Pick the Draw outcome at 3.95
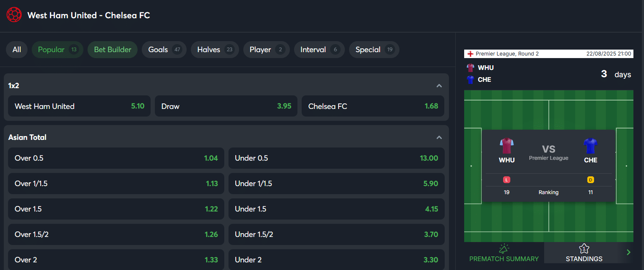 pyautogui.click(x=226, y=106)
